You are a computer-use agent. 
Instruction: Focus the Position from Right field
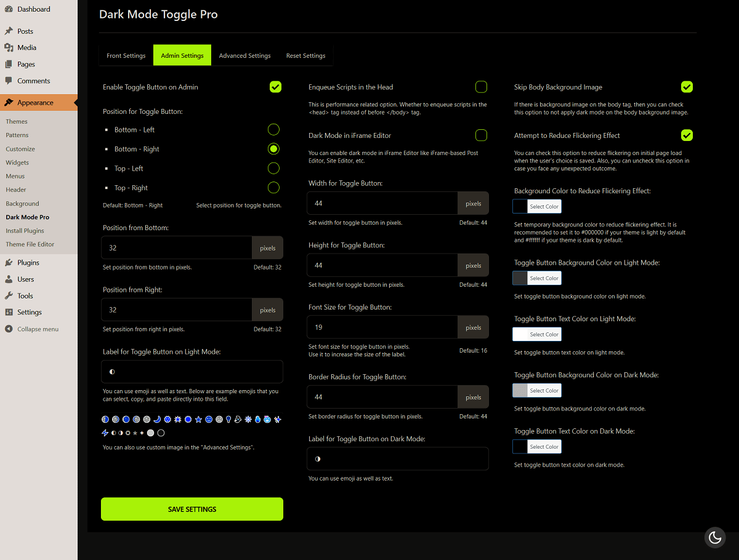[177, 310]
